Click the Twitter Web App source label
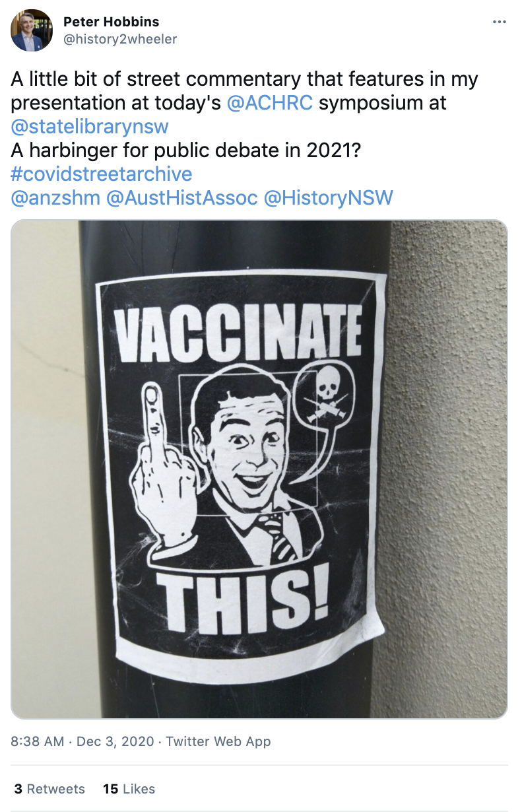520x812 pixels. [x=218, y=741]
